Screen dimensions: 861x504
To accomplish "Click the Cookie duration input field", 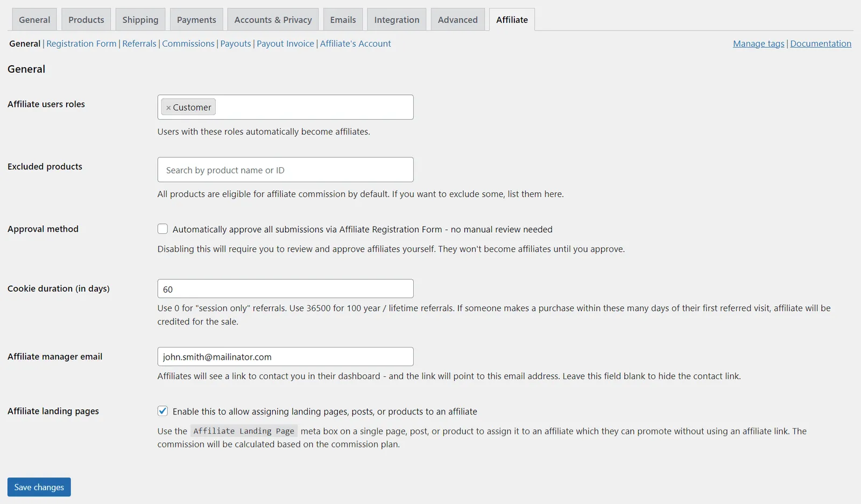I will 285,289.
